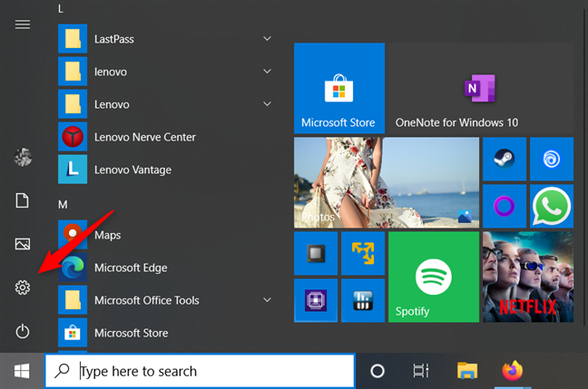Open the Microsoft Store tile
Screen dimensions: 588x389
pyautogui.click(x=339, y=88)
